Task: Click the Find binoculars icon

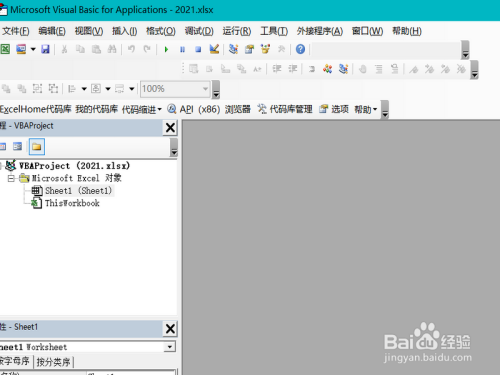Action: [x=112, y=49]
